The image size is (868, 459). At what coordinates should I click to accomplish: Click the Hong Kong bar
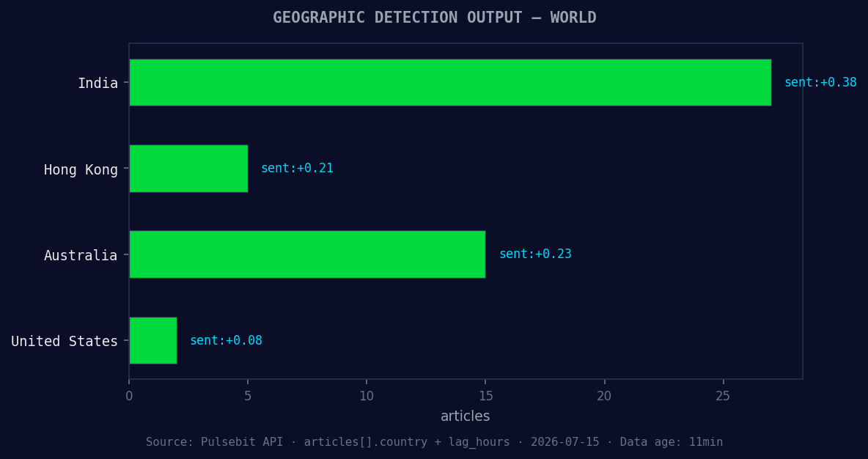[x=188, y=169]
